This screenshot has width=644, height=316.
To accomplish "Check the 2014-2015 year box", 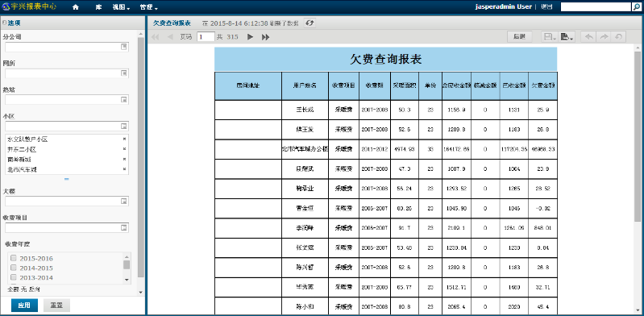I will click(x=14, y=268).
